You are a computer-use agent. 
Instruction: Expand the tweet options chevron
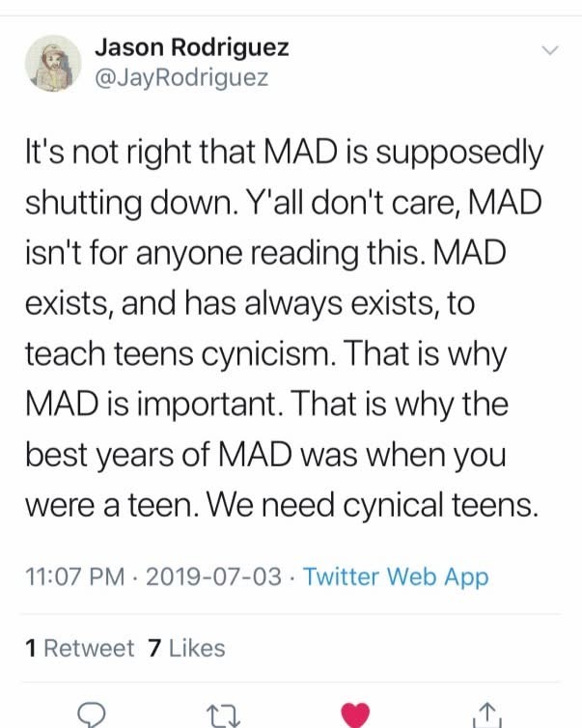550,50
